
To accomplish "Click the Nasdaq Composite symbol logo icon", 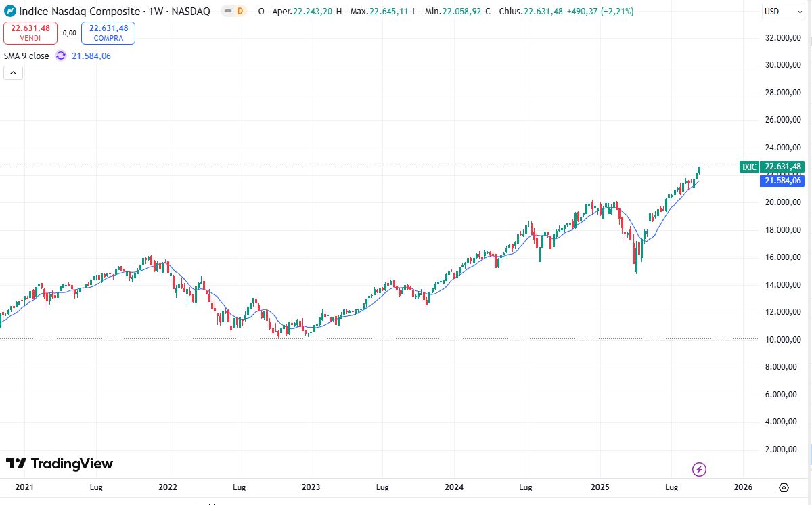I will click(x=11, y=12).
